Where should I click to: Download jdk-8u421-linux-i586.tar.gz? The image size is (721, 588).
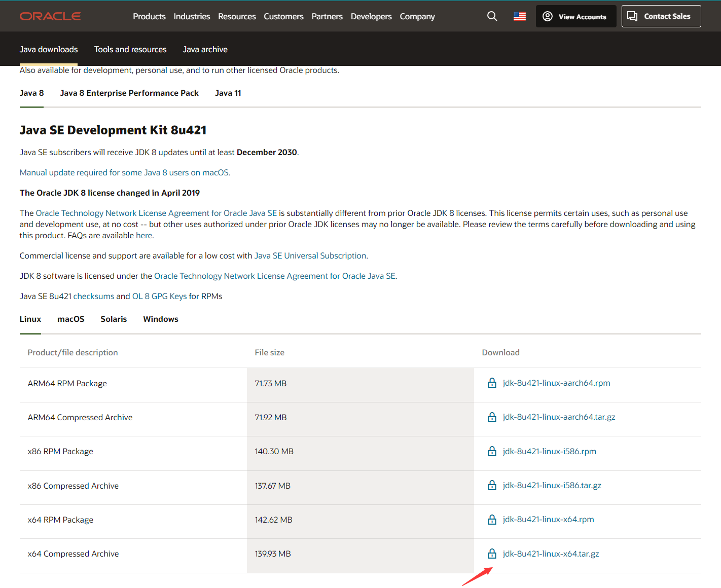pos(552,485)
